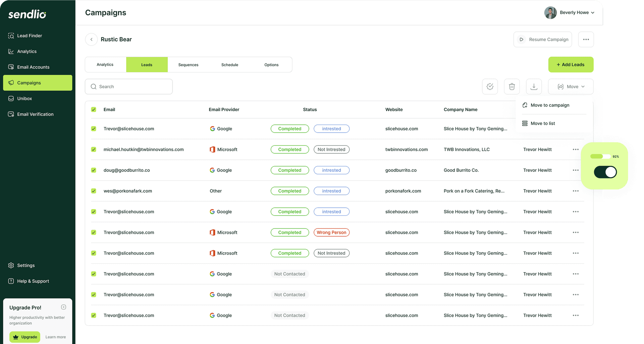644x344 pixels.
Task: Click the 92% progress bar
Action: pos(600,156)
